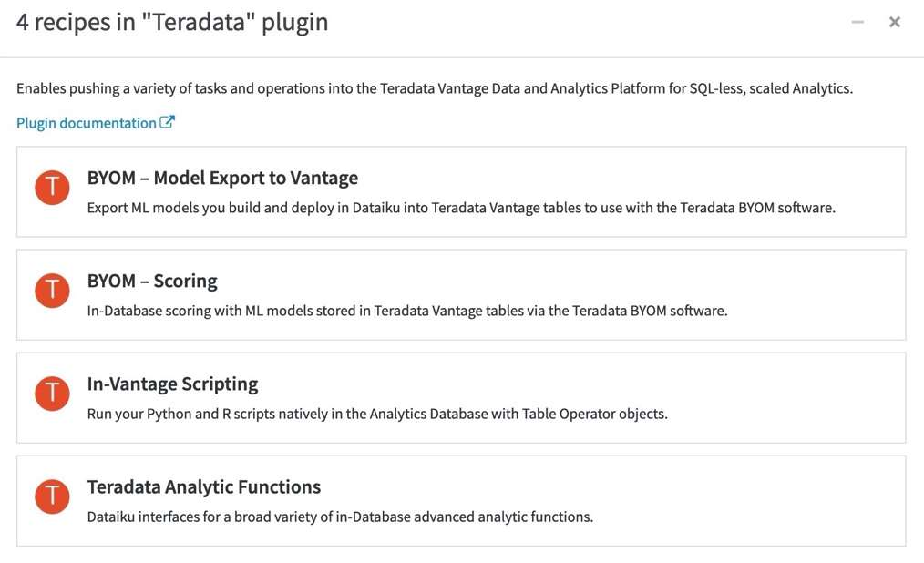The image size is (924, 563).
Task: Click the plugin summary text at the top
Action: (433, 87)
